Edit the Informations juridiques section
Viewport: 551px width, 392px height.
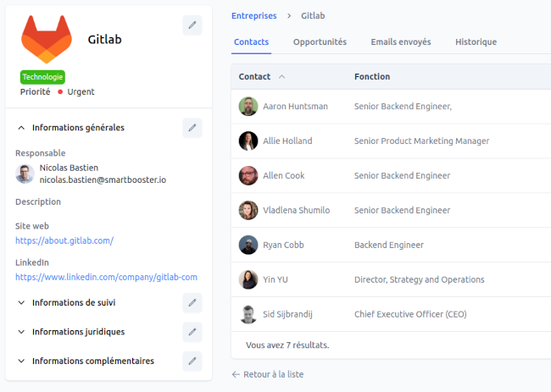192,332
